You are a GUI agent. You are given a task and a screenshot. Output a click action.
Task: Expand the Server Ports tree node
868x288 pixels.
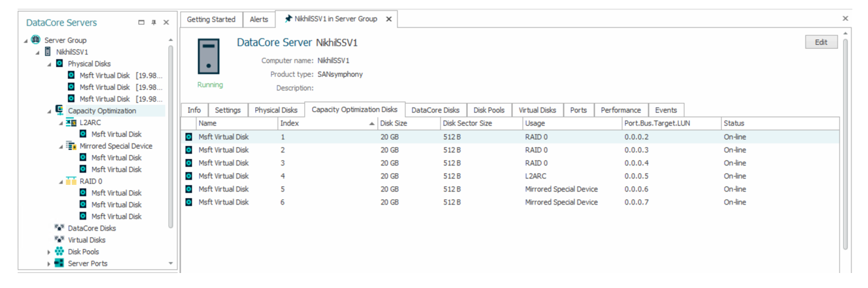click(x=49, y=263)
